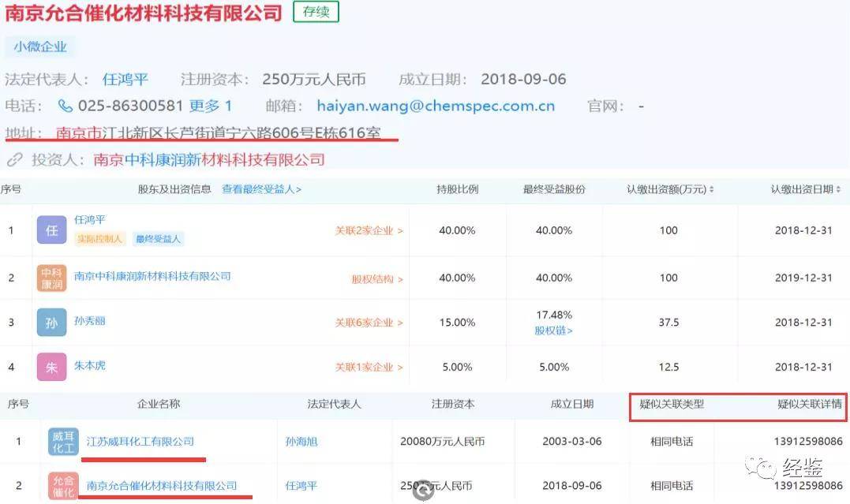Click legal representative 孙海旭
The image size is (850, 504).
(x=301, y=442)
